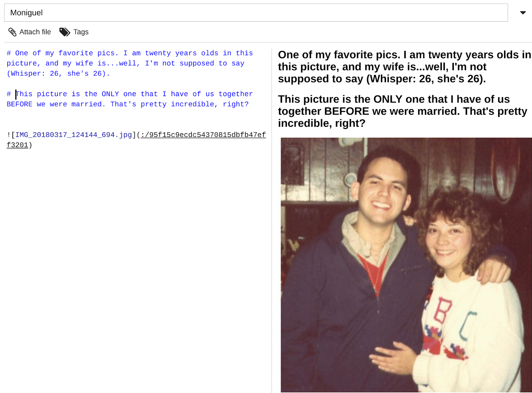The width and height of the screenshot is (532, 393).
Task: Open the note options dropdown arrow
Action: (523, 13)
